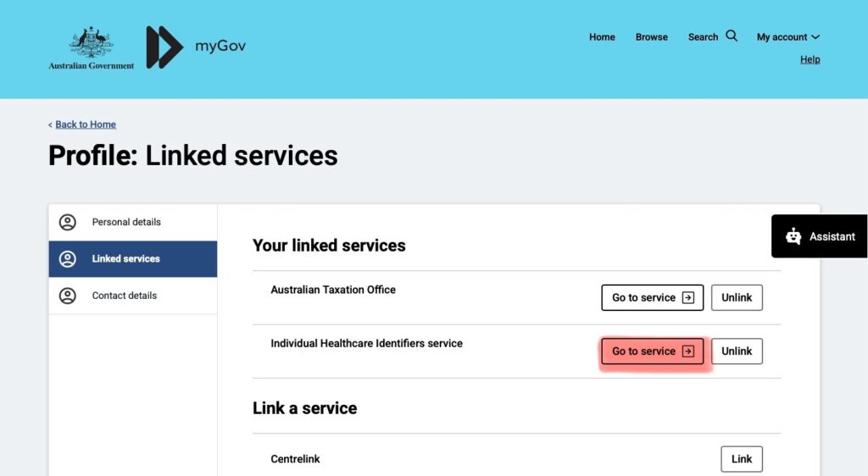Click the Contact details profile icon
The width and height of the screenshot is (868, 476).
click(68, 296)
